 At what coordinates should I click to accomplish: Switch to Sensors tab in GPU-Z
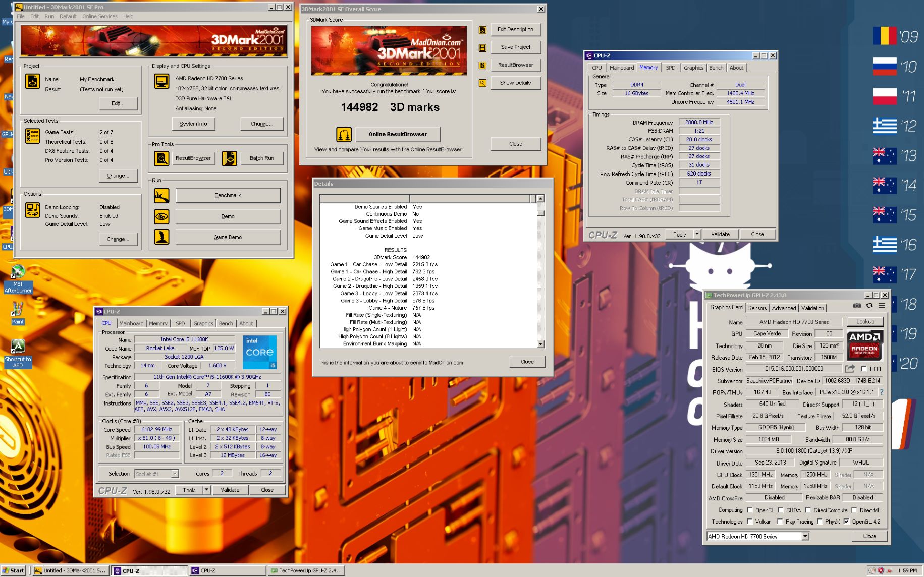pos(757,308)
